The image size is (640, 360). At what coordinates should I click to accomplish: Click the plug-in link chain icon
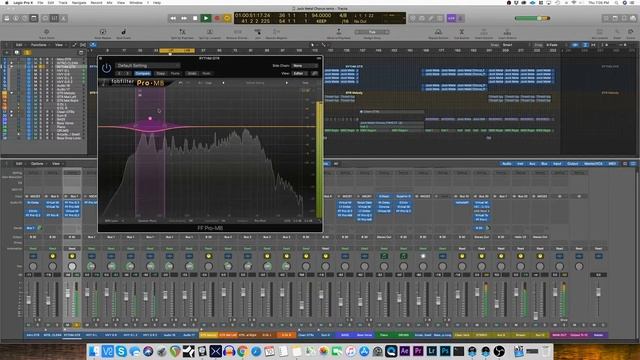315,73
